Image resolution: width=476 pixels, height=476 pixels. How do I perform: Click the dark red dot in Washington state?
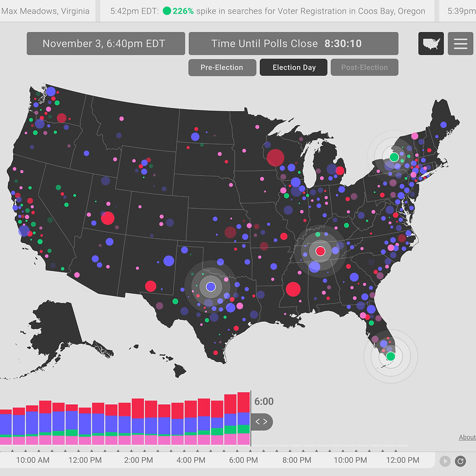point(61,118)
